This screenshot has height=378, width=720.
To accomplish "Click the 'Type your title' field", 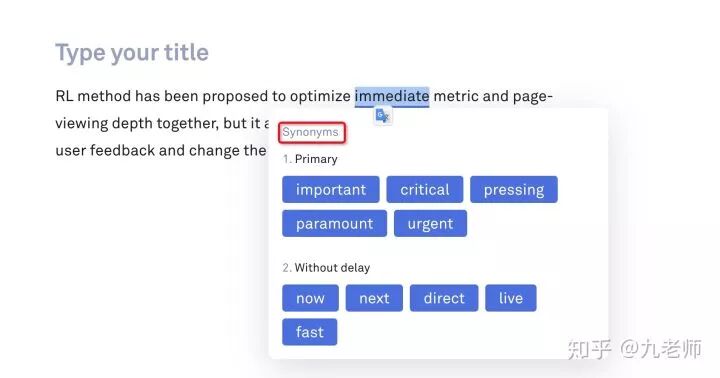I will click(132, 52).
